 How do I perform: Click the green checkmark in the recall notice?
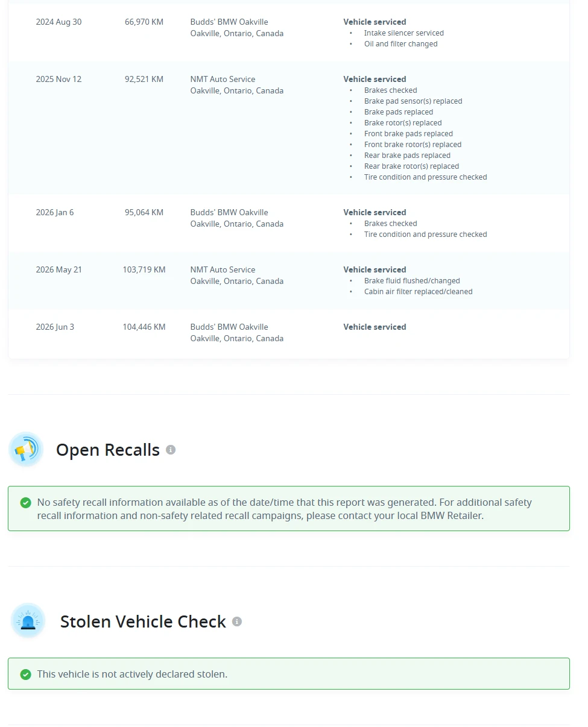click(x=25, y=503)
